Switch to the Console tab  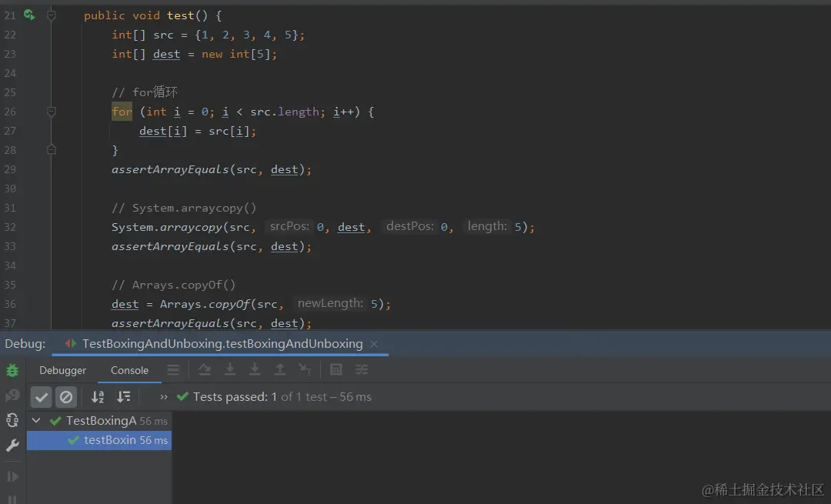click(x=129, y=370)
